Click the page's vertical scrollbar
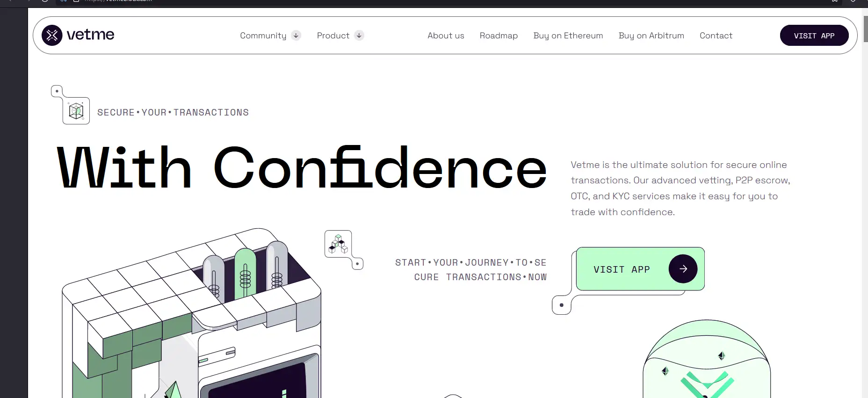The height and width of the screenshot is (398, 868). point(865,28)
